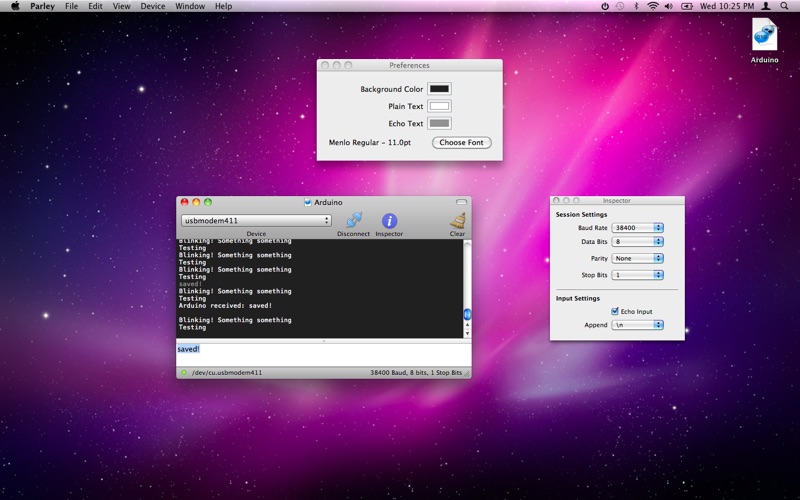800x500 pixels.
Task: Click the Wi-Fi status icon
Action: (x=653, y=6)
